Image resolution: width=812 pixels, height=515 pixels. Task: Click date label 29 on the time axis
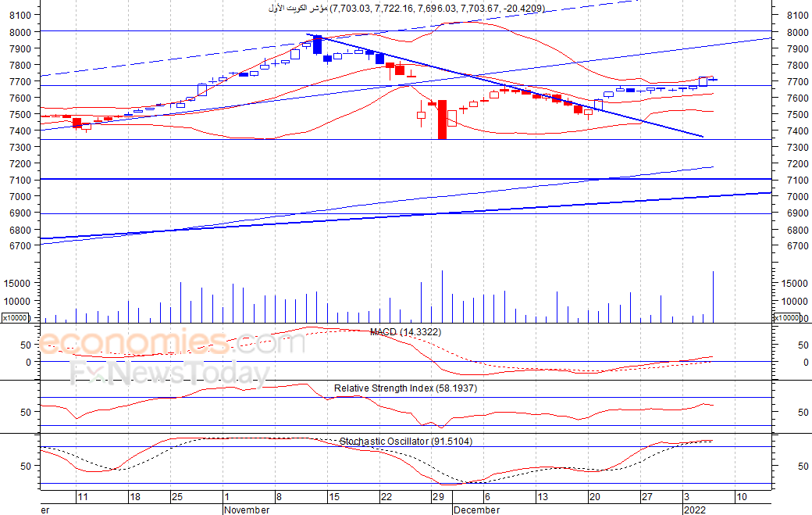(x=438, y=497)
